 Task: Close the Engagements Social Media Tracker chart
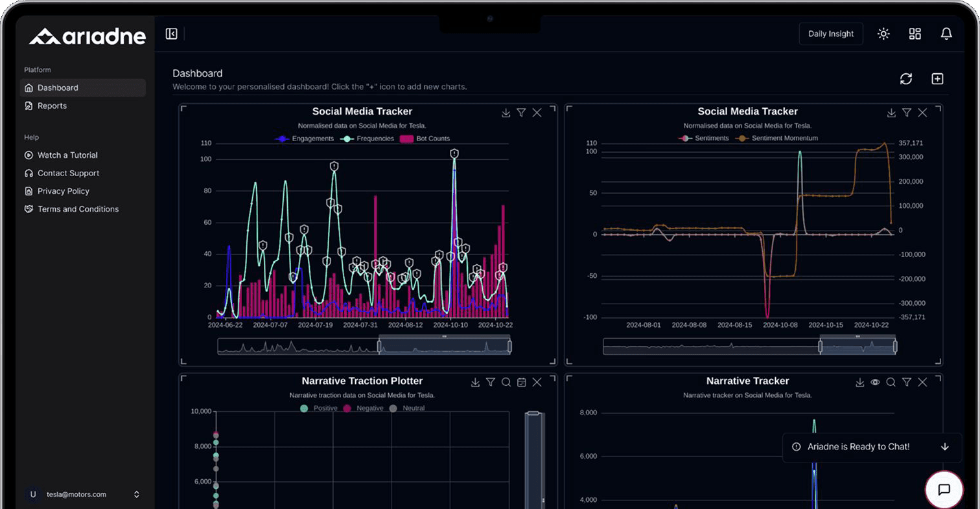click(537, 113)
